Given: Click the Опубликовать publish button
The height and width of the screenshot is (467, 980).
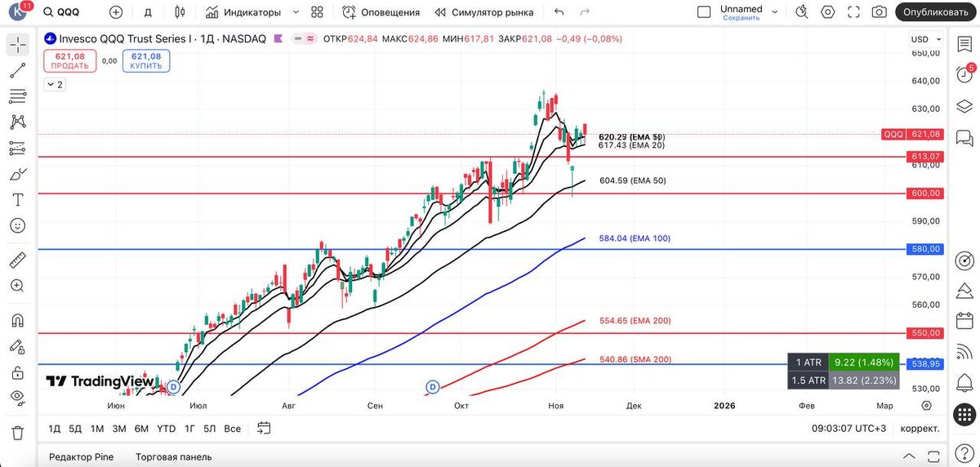Looking at the screenshot, I should click(x=936, y=12).
